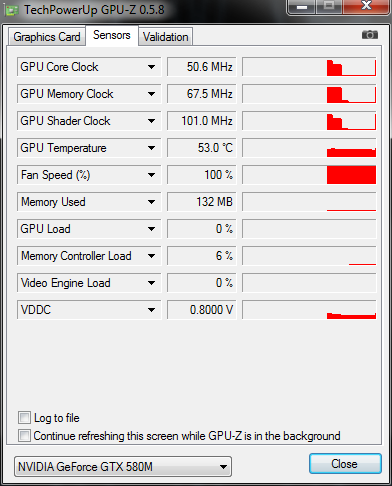Open the Memory Controller Load dropdown
This screenshot has width=392, height=486.
[x=151, y=256]
